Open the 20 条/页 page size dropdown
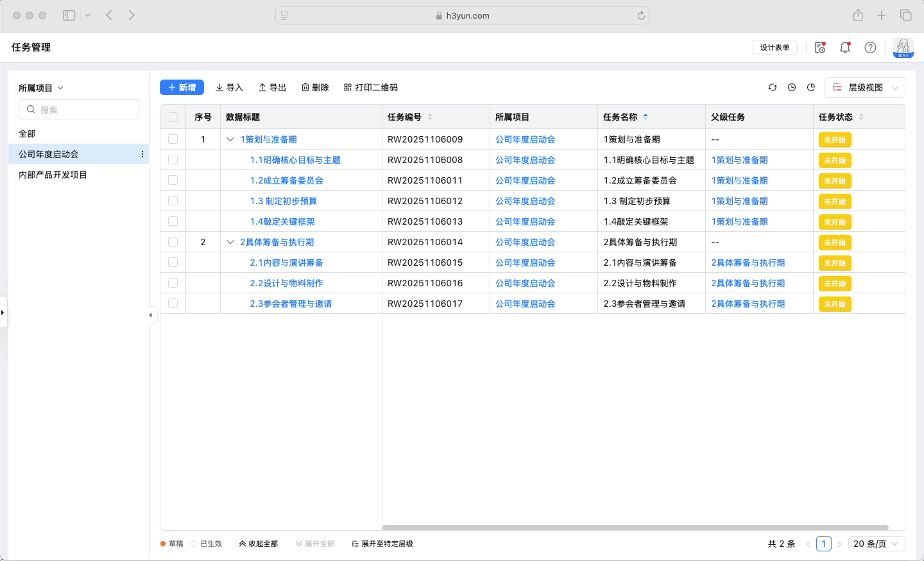Viewport: 924px width, 561px height. click(876, 544)
